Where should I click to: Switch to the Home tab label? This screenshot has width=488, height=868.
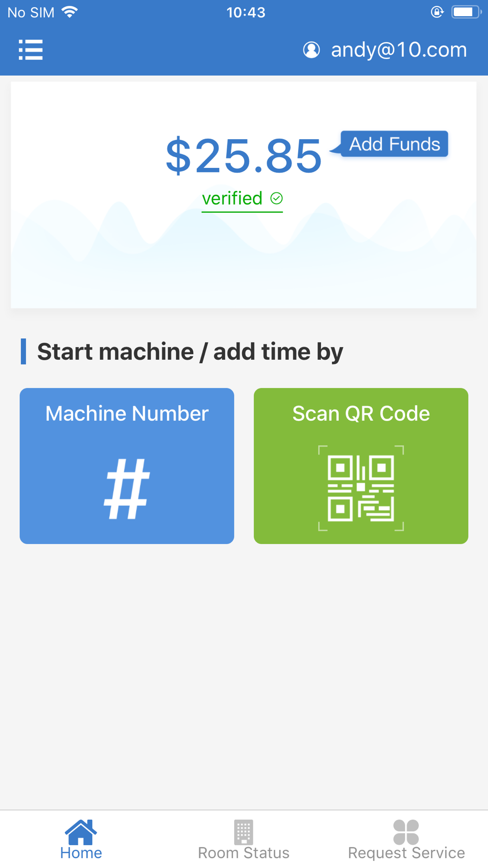pyautogui.click(x=81, y=853)
